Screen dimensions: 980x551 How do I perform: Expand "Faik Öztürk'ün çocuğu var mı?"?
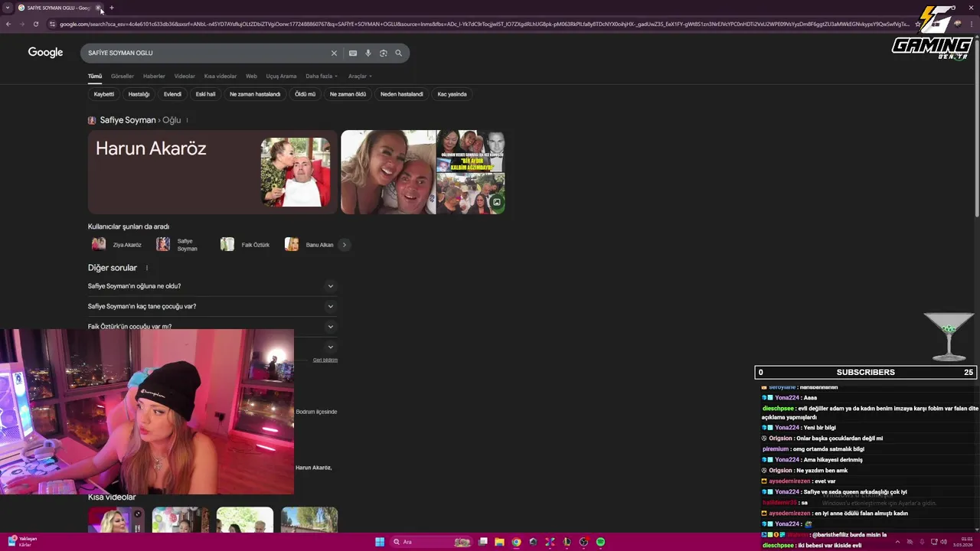[x=212, y=326]
